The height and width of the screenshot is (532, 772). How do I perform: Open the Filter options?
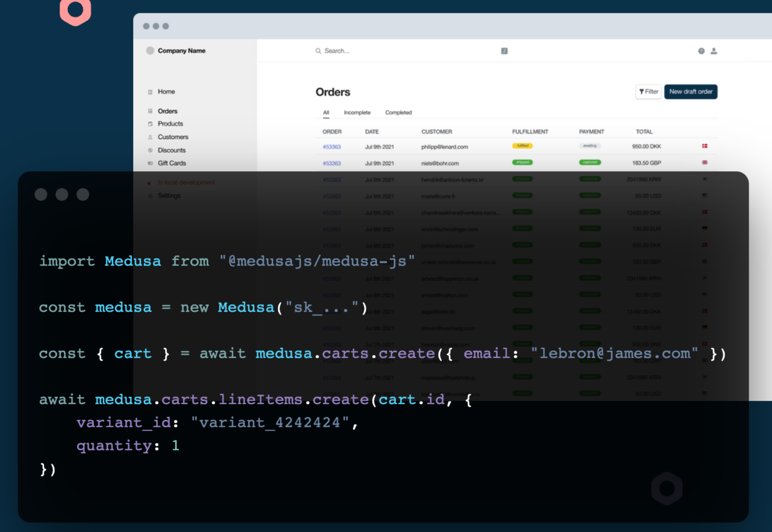tap(648, 91)
